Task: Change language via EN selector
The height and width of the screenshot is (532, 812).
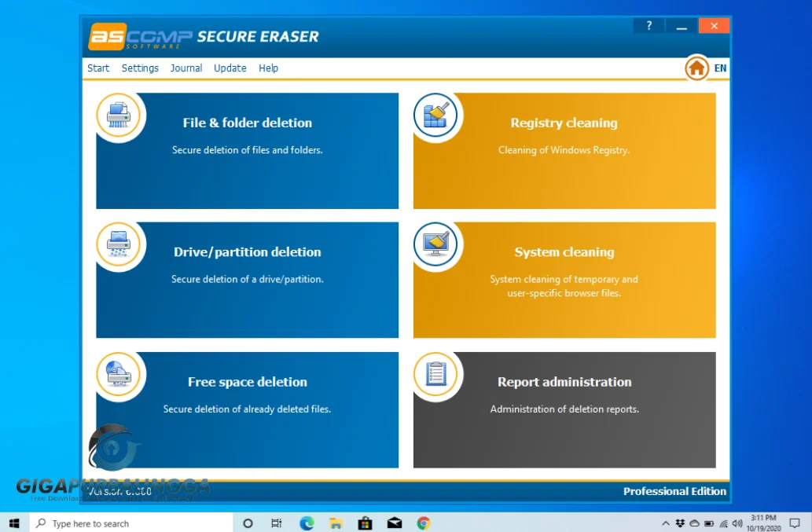Action: (720, 68)
